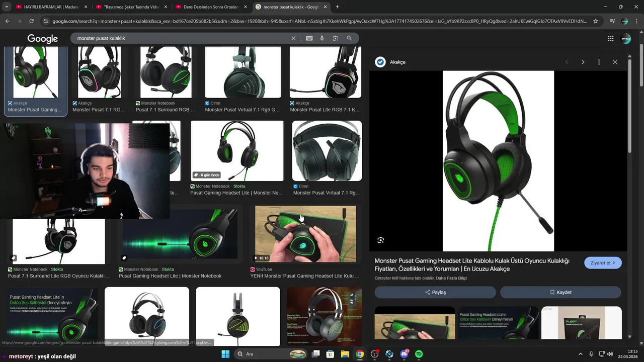Show the previous image in preview panel
Image resolution: width=644 pixels, height=362 pixels.
(x=567, y=62)
